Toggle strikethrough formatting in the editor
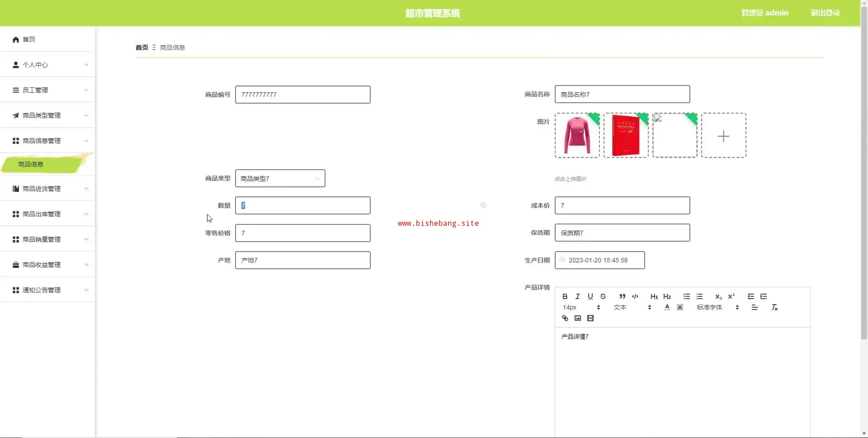The height and width of the screenshot is (438, 868). [x=603, y=296]
